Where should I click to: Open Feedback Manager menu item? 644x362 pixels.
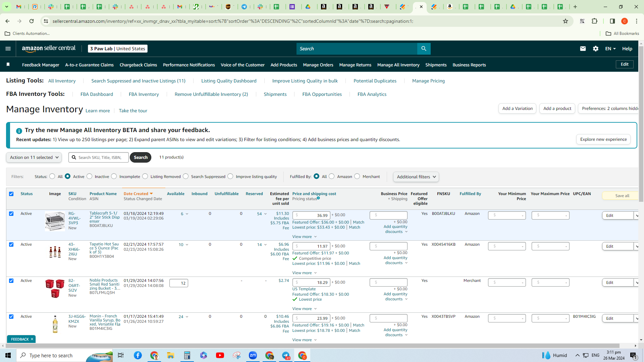pyautogui.click(x=41, y=65)
